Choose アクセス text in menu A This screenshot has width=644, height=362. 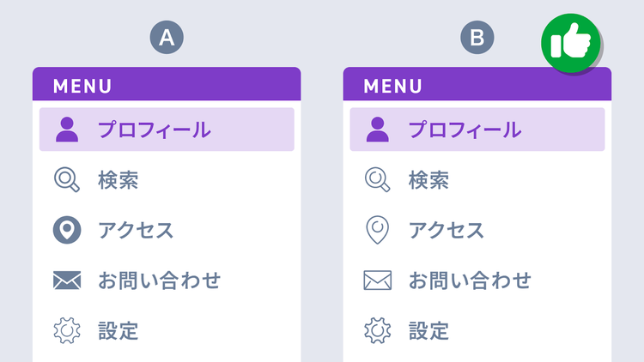pyautogui.click(x=136, y=230)
